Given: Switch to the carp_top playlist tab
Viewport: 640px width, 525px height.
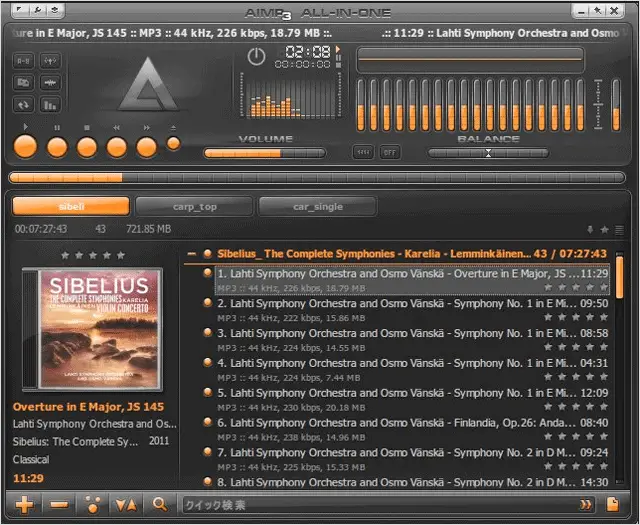Looking at the screenshot, I should (x=194, y=207).
